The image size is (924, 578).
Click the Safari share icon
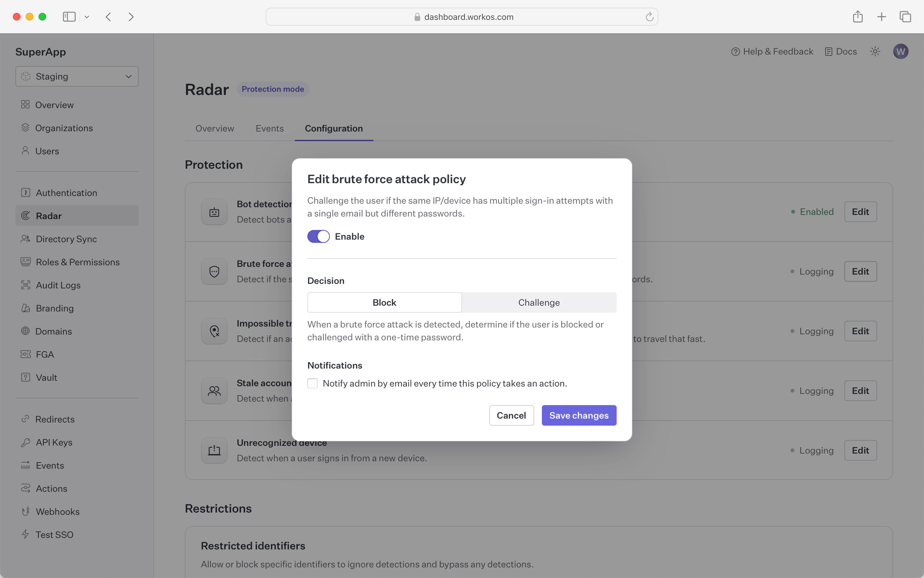(x=858, y=17)
